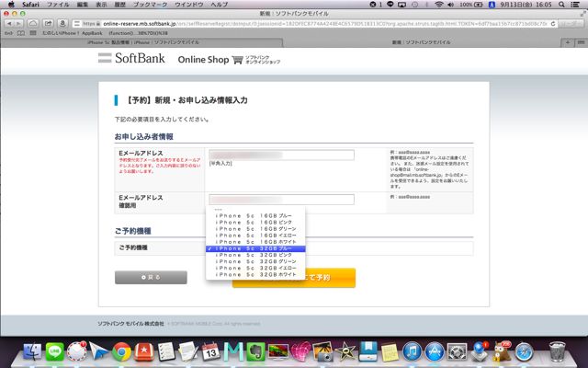Open the Safari application menu
The width and height of the screenshot is (588, 368).
[30, 5]
